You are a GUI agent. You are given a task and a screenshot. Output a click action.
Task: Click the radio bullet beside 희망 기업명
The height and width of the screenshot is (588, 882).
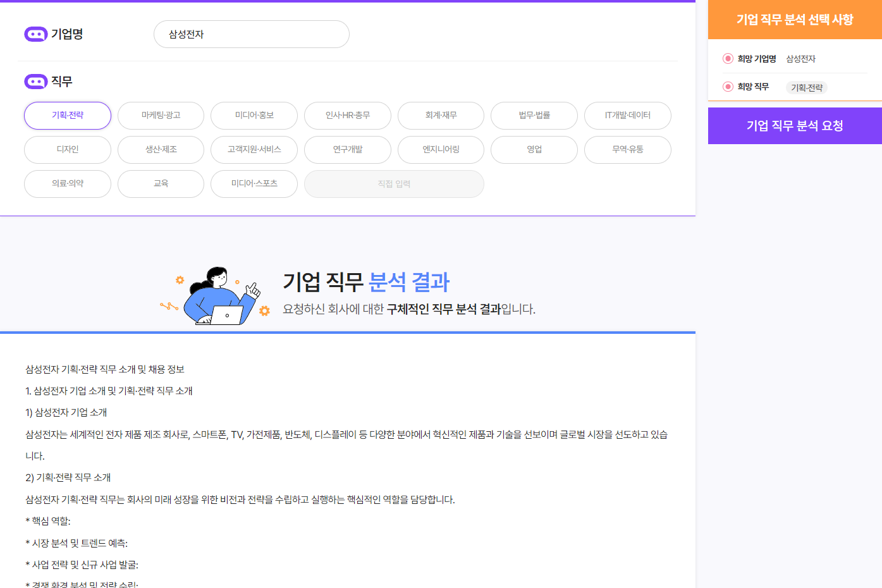pyautogui.click(x=728, y=59)
